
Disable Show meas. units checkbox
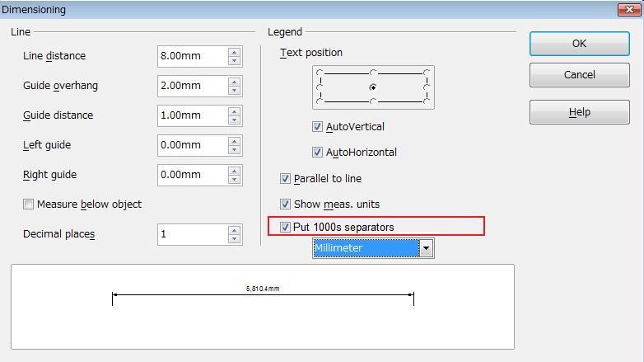(286, 205)
